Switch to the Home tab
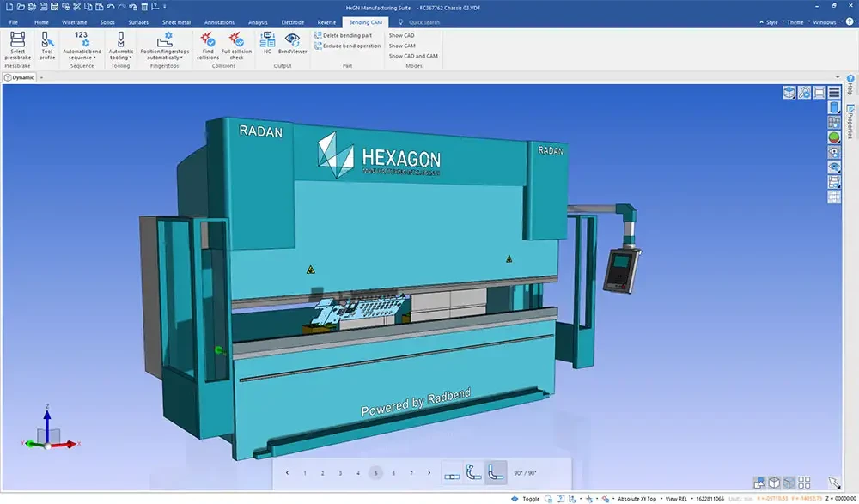This screenshot has height=504, width=859. coord(41,22)
